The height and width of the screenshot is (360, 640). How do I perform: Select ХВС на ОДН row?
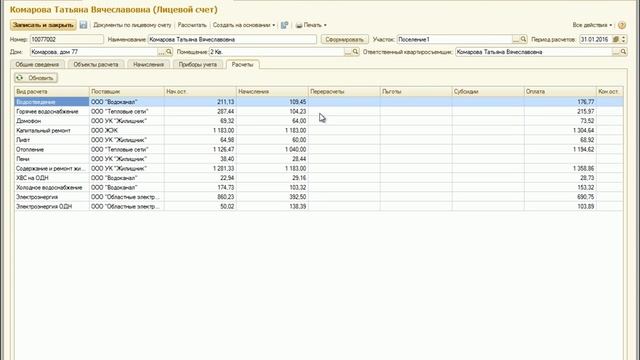319,178
